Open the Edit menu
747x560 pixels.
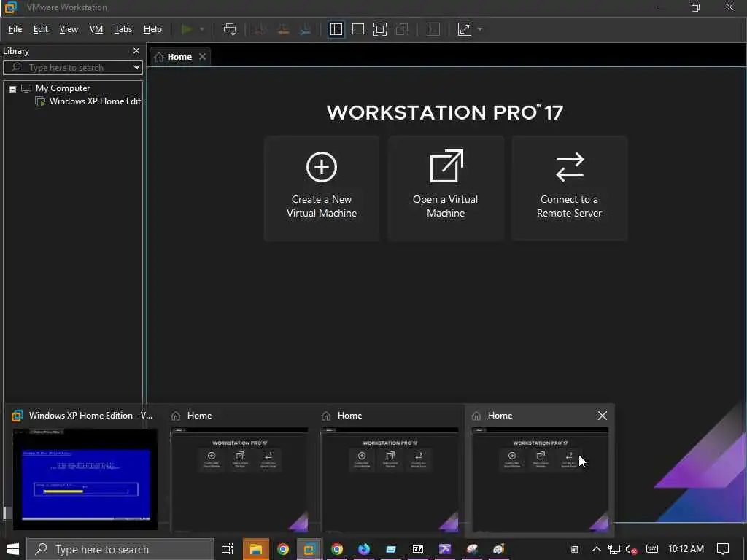pyautogui.click(x=41, y=29)
